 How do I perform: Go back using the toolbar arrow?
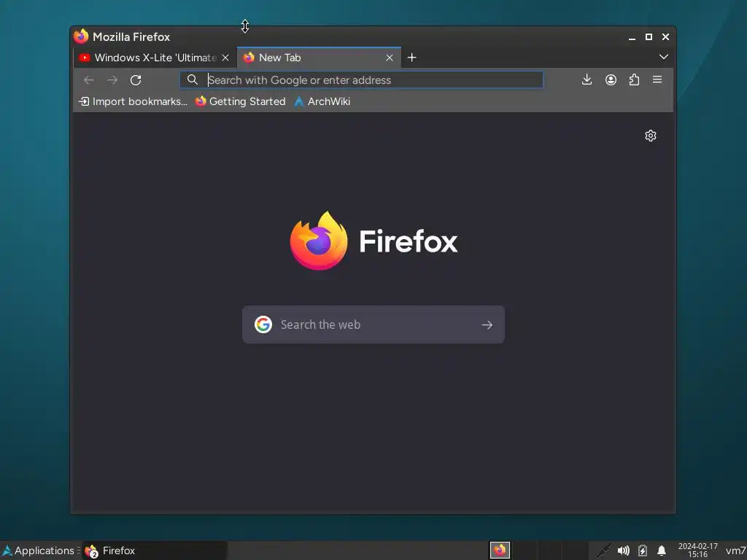88,80
